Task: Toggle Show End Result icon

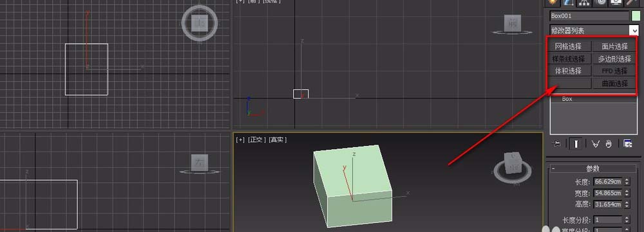Action: pos(576,143)
